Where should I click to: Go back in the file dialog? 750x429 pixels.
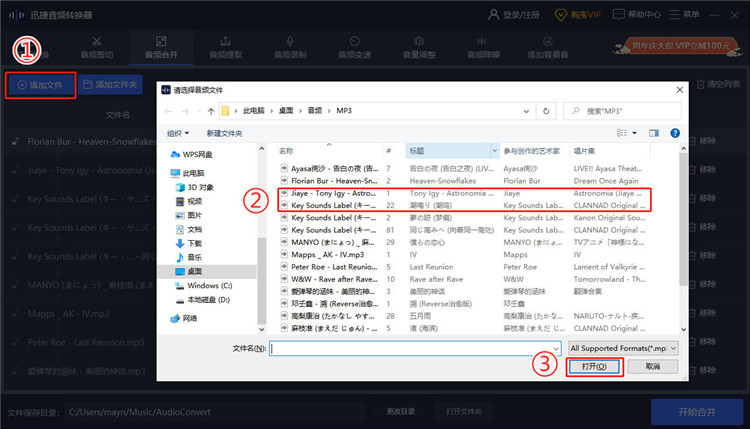coord(168,111)
